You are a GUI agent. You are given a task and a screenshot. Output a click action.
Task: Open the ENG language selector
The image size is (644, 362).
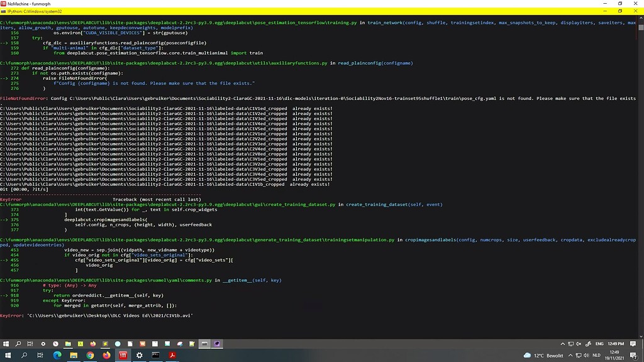600,344
